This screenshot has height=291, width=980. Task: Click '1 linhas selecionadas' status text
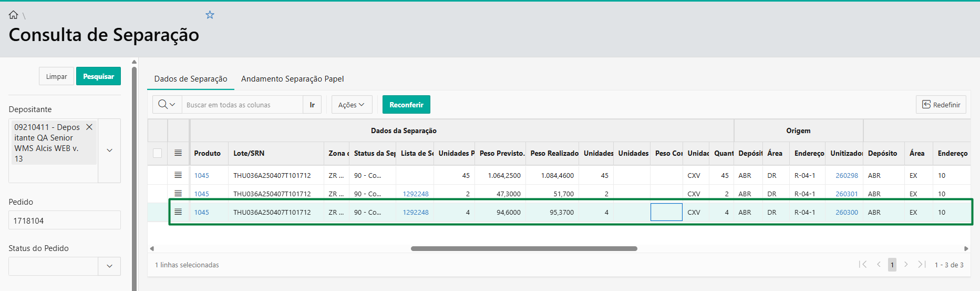[187, 265]
